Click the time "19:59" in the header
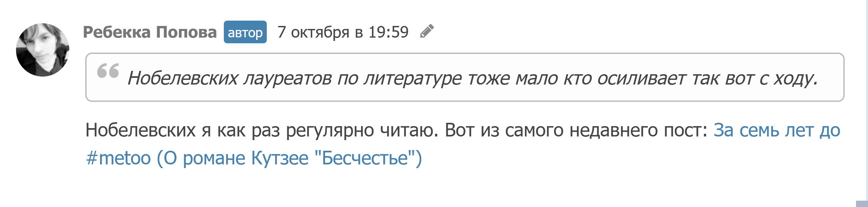 [x=388, y=32]
